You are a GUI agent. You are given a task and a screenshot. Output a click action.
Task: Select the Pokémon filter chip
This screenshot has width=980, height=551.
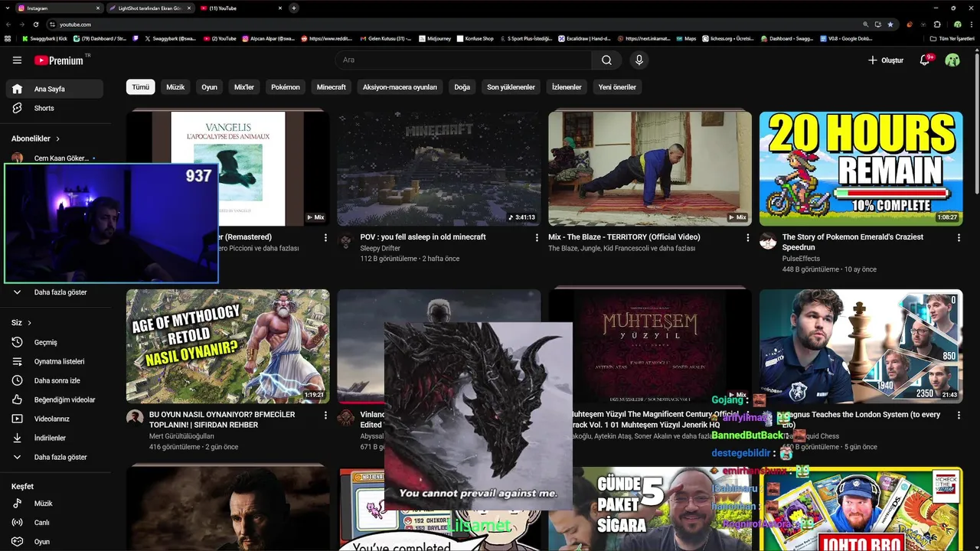[286, 87]
